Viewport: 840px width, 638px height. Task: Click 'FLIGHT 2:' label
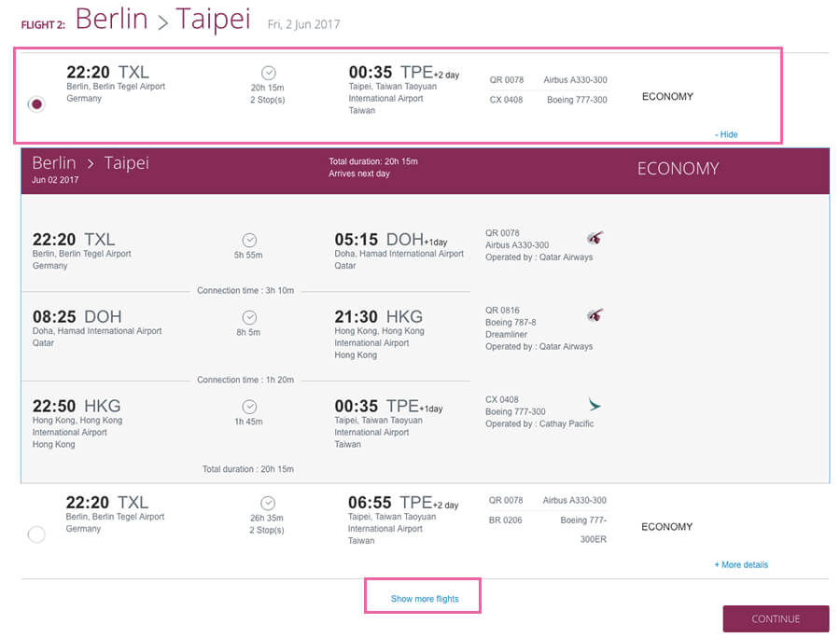point(43,24)
